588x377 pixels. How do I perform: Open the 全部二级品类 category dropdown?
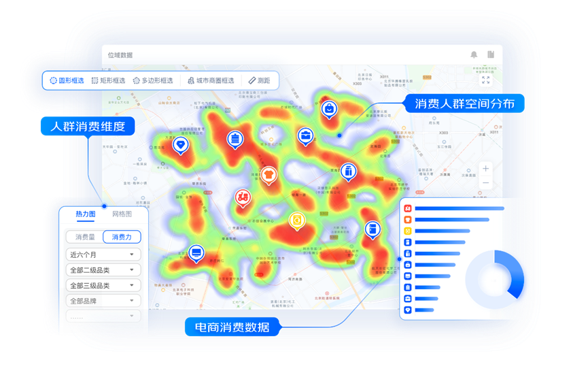click(103, 270)
